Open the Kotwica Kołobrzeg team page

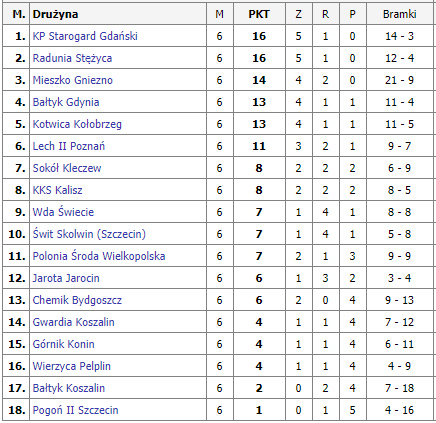[x=77, y=124]
